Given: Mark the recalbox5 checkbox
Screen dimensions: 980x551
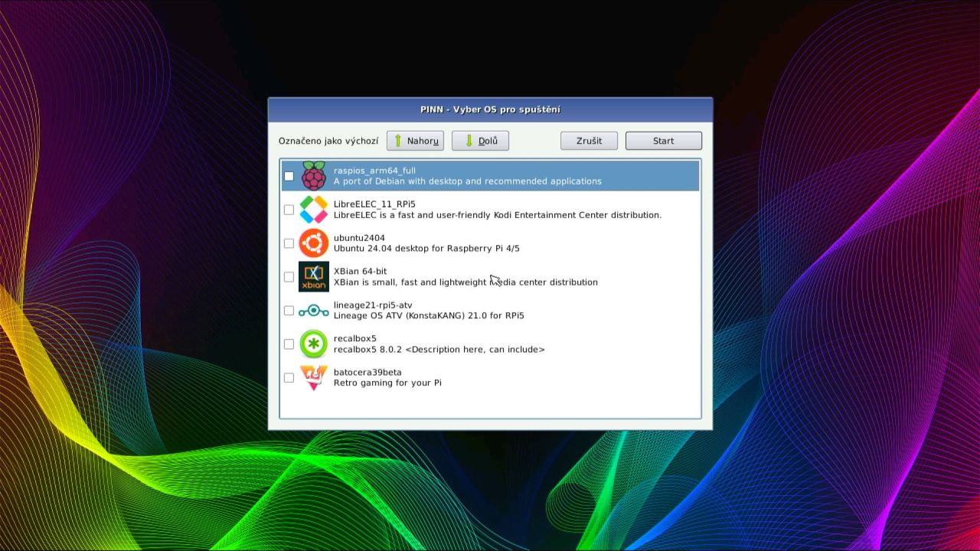Looking at the screenshot, I should click(x=289, y=344).
